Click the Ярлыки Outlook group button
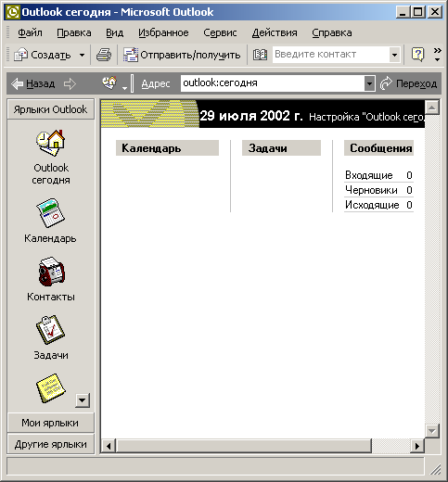The height and width of the screenshot is (482, 448). (x=51, y=109)
